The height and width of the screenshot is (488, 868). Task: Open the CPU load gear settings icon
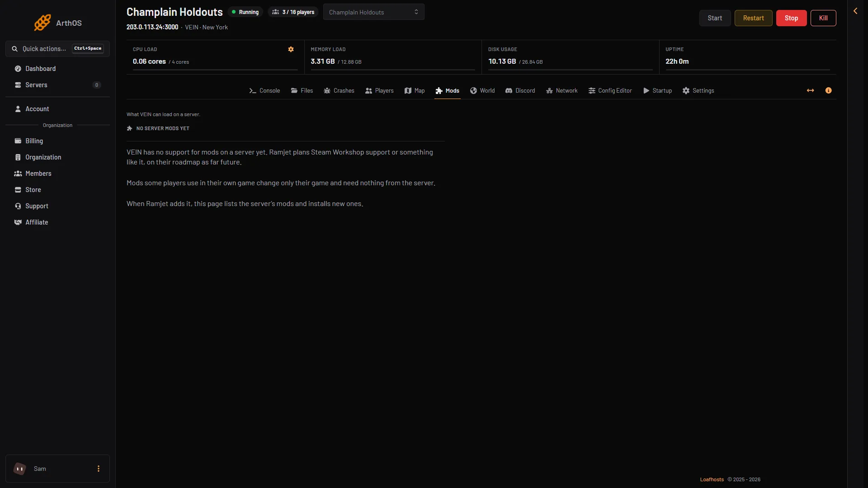[291, 49]
